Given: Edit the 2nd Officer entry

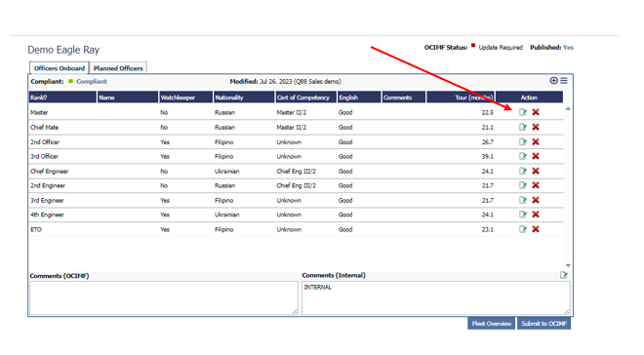Looking at the screenshot, I should coord(522,141).
